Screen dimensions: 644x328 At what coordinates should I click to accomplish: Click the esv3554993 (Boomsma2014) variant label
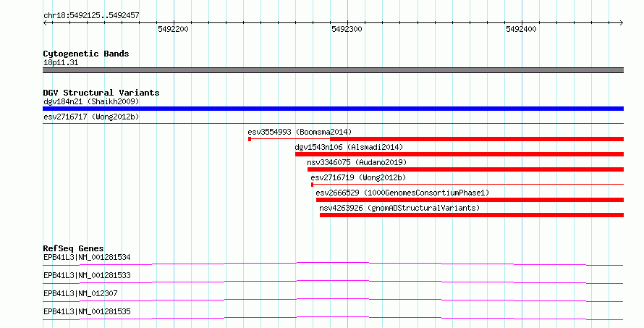pos(300,132)
